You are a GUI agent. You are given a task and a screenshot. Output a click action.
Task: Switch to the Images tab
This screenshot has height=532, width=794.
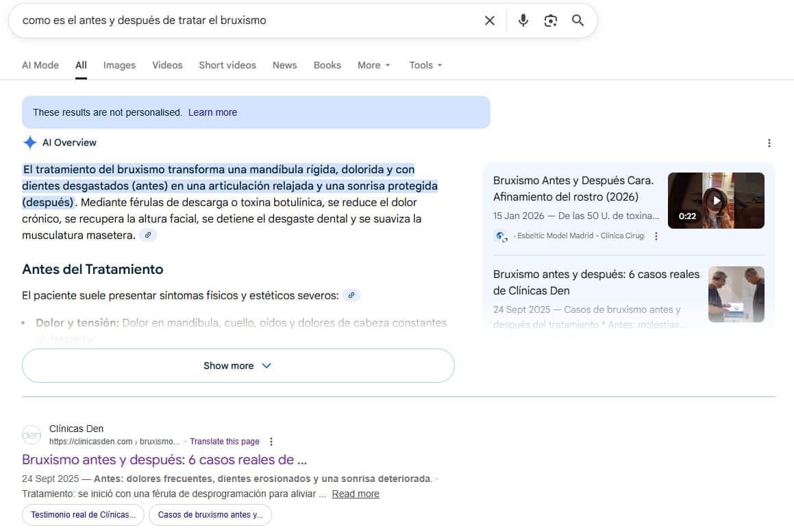coord(119,64)
